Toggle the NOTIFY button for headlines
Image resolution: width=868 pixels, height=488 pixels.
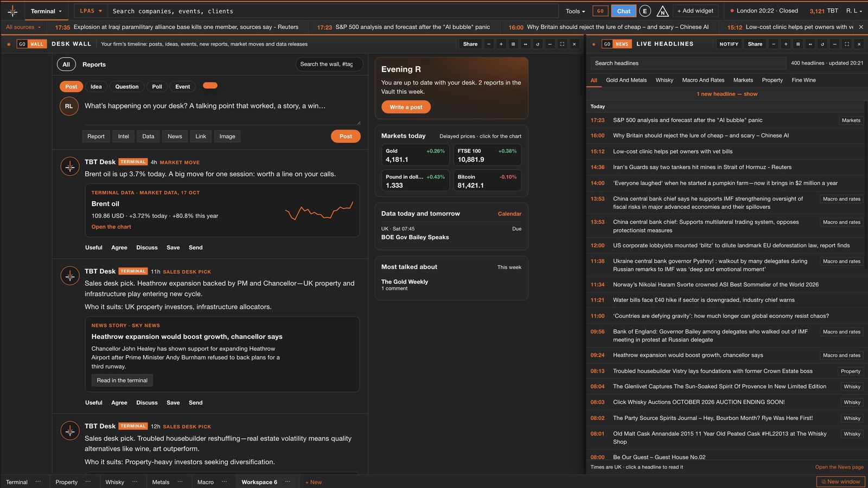[729, 44]
